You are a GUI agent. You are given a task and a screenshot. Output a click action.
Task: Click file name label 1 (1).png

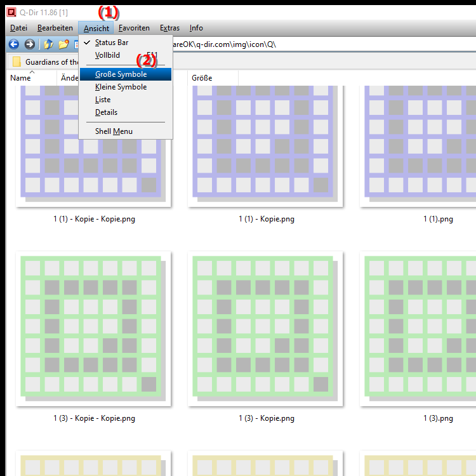click(x=438, y=219)
